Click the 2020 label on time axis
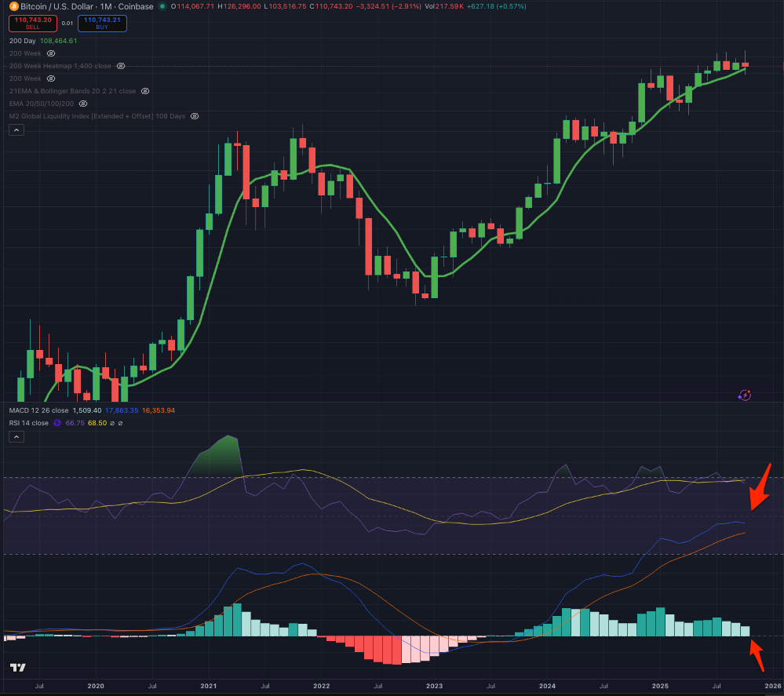Image resolution: width=784 pixels, height=696 pixels. pyautogui.click(x=96, y=686)
